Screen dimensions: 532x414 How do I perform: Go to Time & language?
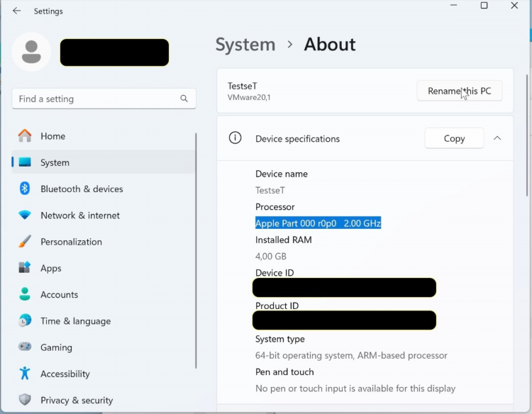click(104, 320)
